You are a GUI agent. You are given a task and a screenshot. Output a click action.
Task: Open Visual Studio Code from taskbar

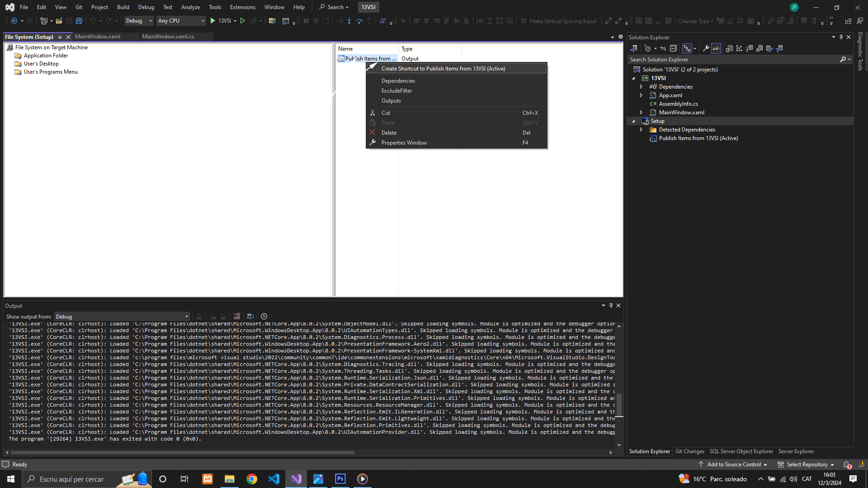(x=274, y=479)
